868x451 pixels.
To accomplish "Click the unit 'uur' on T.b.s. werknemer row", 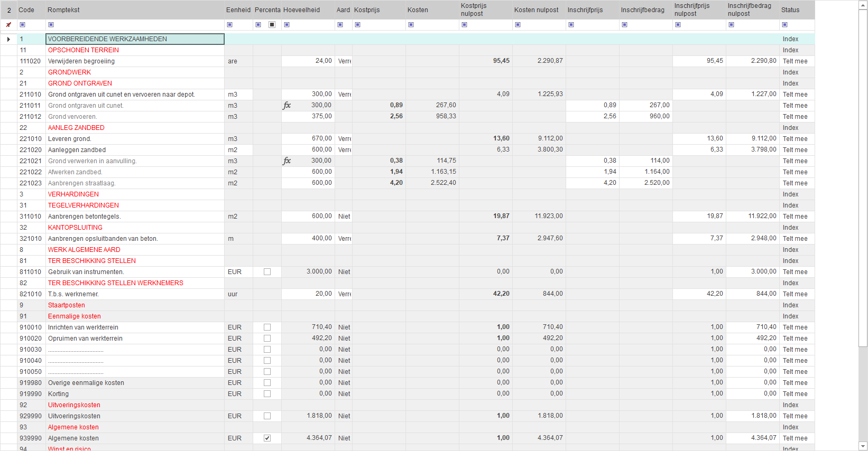I will 238,294.
